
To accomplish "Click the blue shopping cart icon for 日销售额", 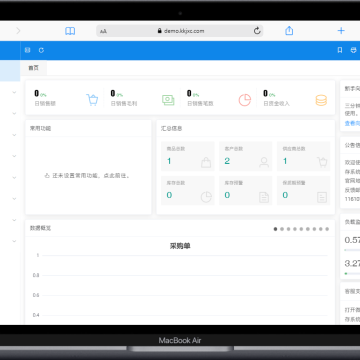I will coord(92,100).
